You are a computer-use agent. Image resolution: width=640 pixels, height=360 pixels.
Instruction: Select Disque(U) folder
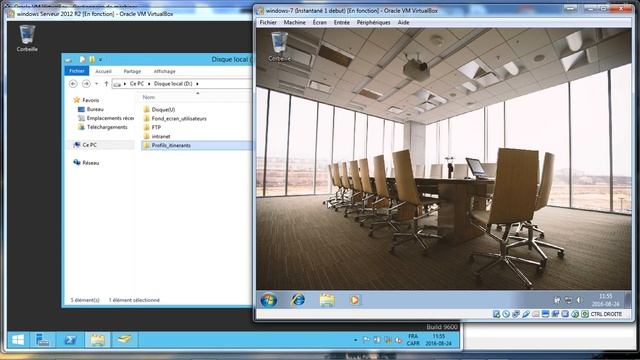click(x=163, y=109)
